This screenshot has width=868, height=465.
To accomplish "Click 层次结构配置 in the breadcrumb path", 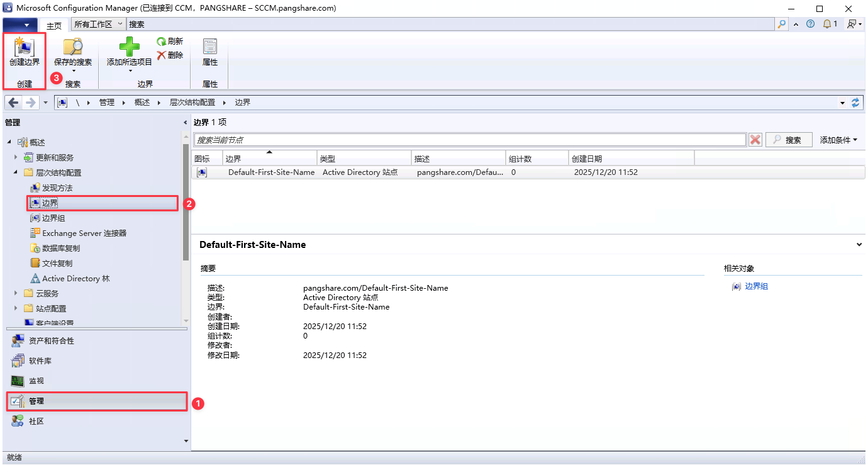I will [192, 103].
